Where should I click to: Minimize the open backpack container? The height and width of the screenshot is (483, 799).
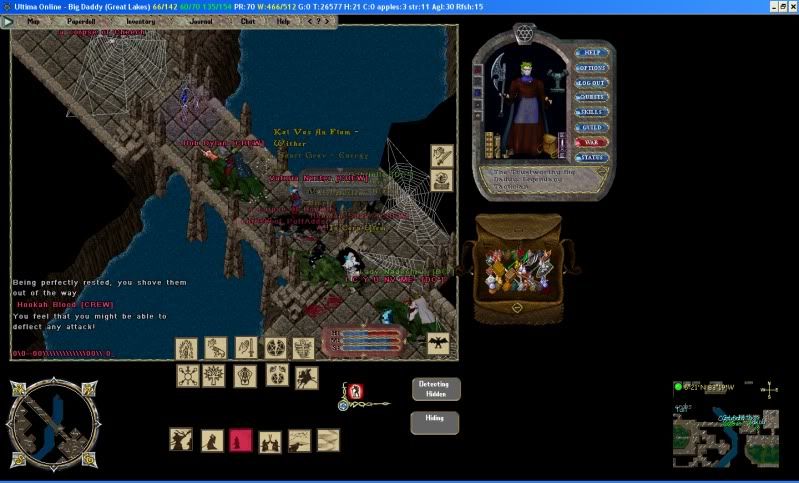tap(517, 308)
